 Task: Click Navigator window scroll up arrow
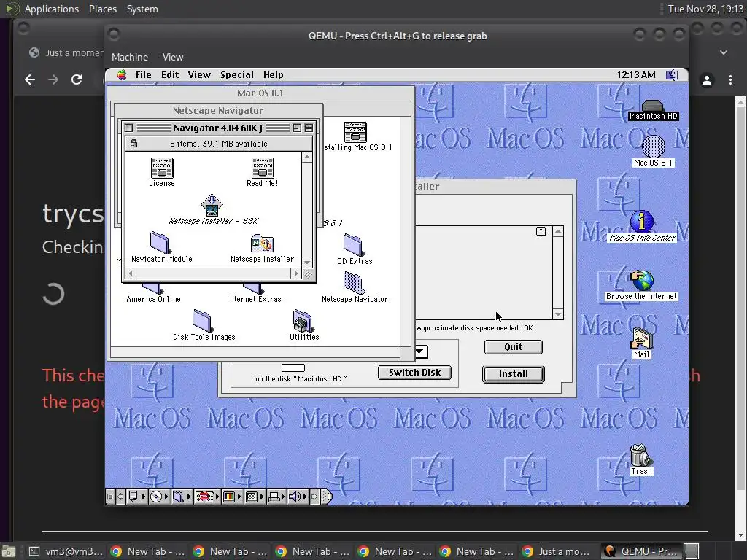[307, 157]
